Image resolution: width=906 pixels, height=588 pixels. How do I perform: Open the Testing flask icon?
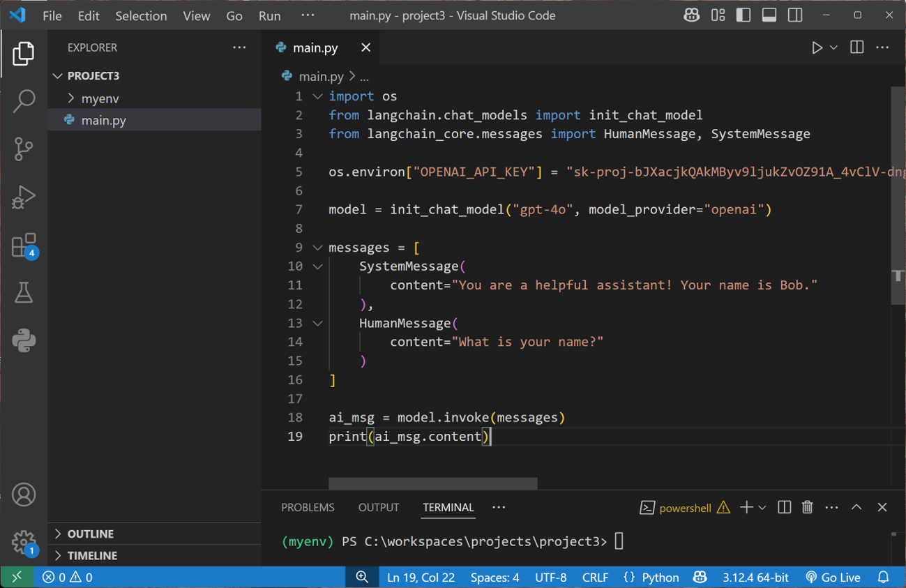[23, 293]
